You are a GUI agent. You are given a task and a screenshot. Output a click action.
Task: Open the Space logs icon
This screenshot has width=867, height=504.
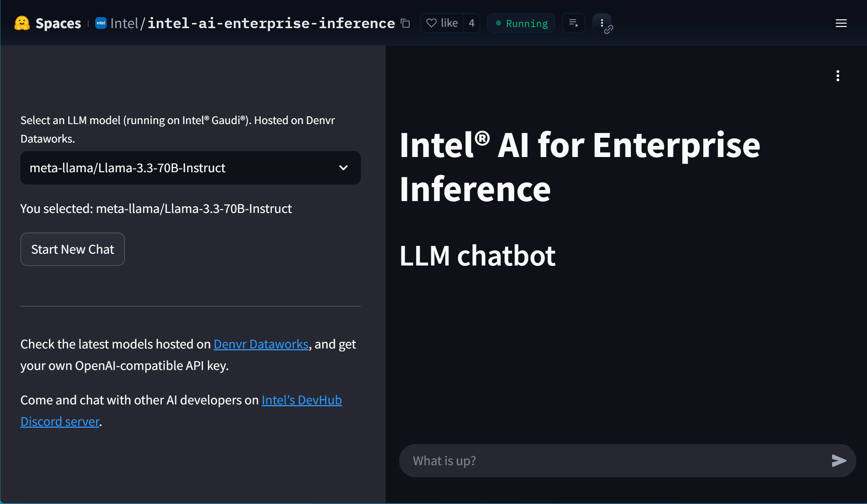tap(573, 23)
